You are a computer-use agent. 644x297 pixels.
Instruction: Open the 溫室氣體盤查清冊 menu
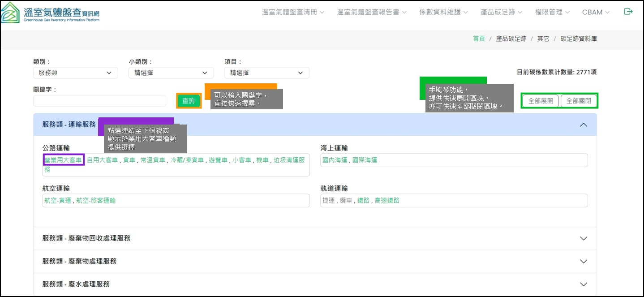[x=293, y=12]
